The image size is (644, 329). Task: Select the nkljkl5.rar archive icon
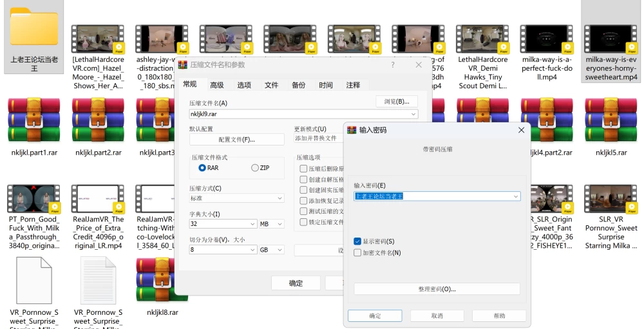pyautogui.click(x=611, y=120)
